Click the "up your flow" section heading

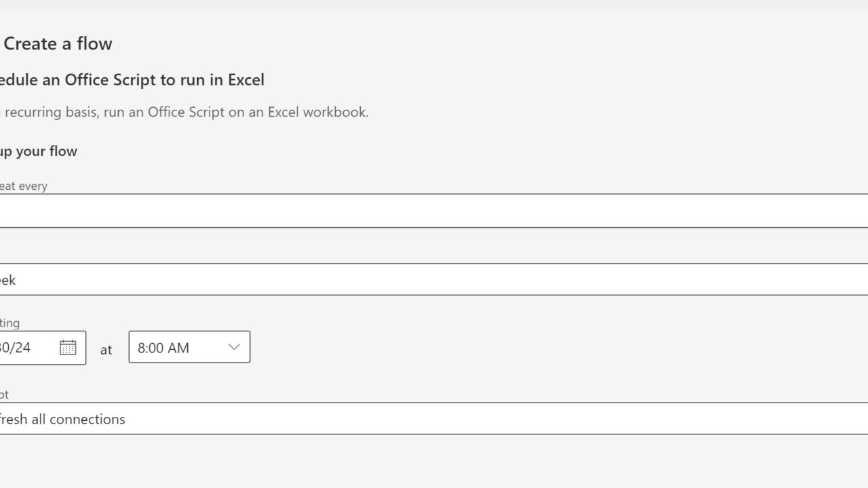pos(39,151)
